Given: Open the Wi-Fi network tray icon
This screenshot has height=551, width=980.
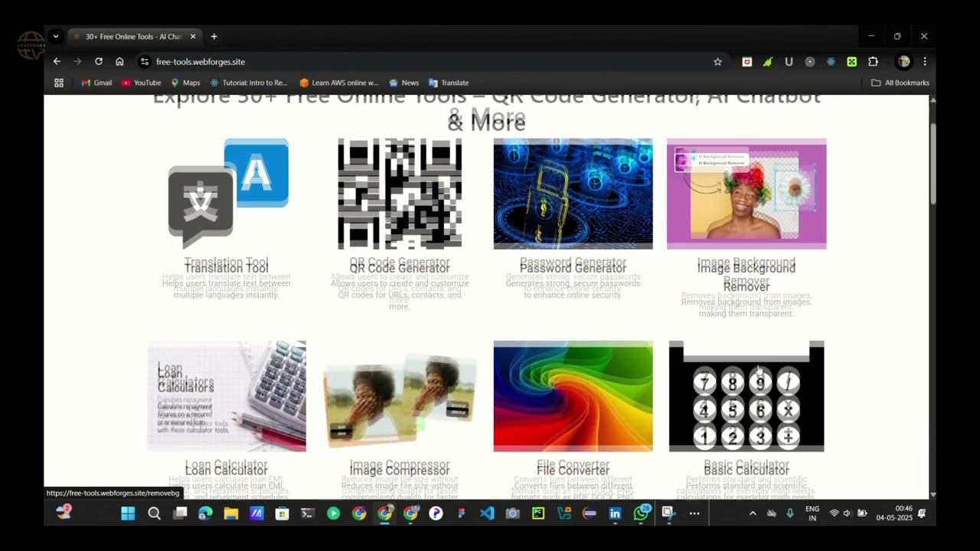Looking at the screenshot, I should [x=834, y=514].
